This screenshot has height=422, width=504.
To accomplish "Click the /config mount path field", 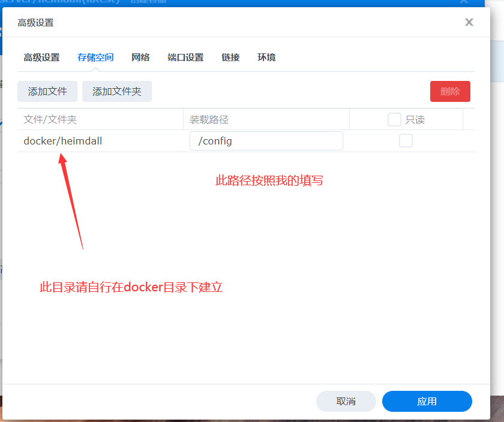I will [266, 141].
